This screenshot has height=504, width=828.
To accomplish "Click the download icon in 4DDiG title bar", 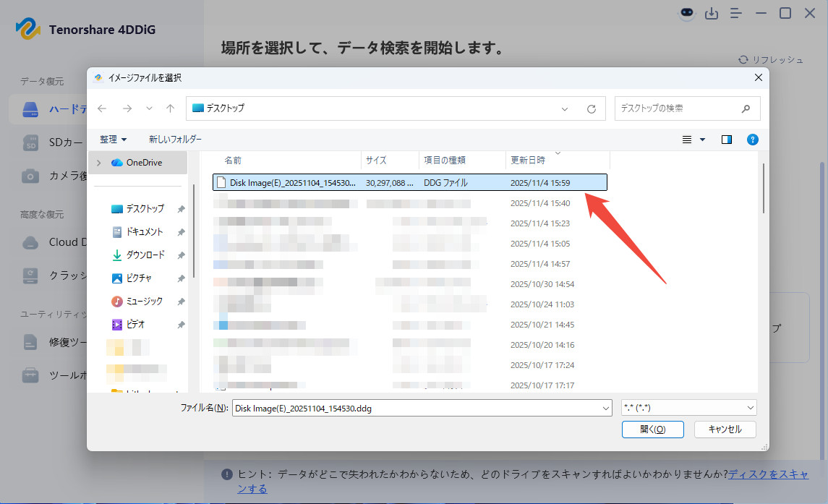I will pos(712,13).
